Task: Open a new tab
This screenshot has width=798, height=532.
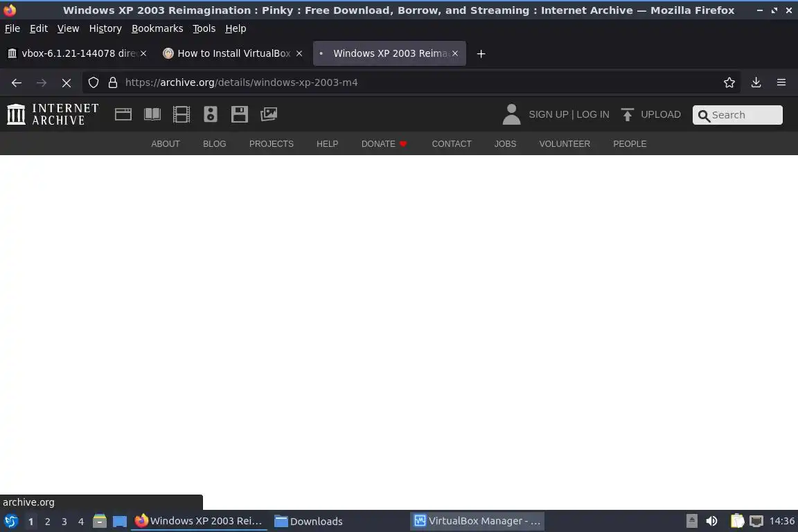Action: click(x=481, y=53)
